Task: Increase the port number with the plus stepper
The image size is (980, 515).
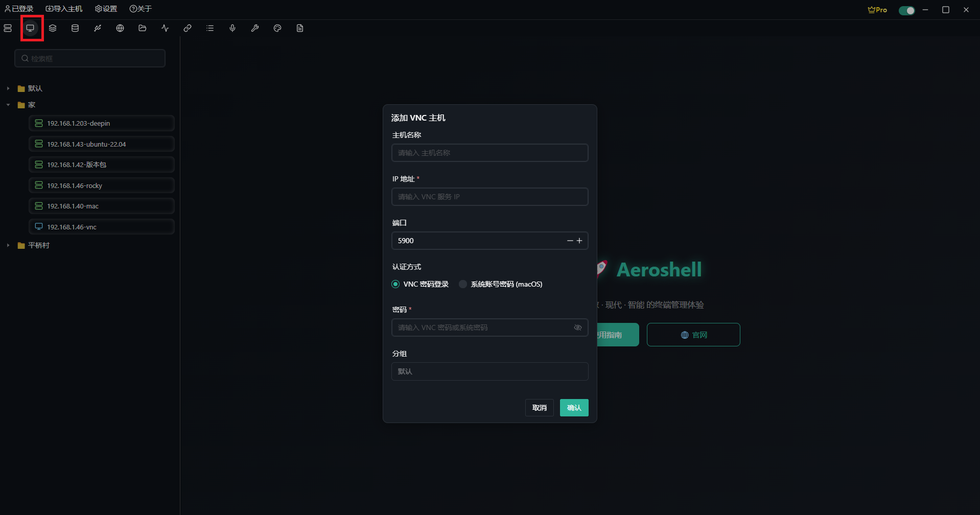Action: (580, 241)
